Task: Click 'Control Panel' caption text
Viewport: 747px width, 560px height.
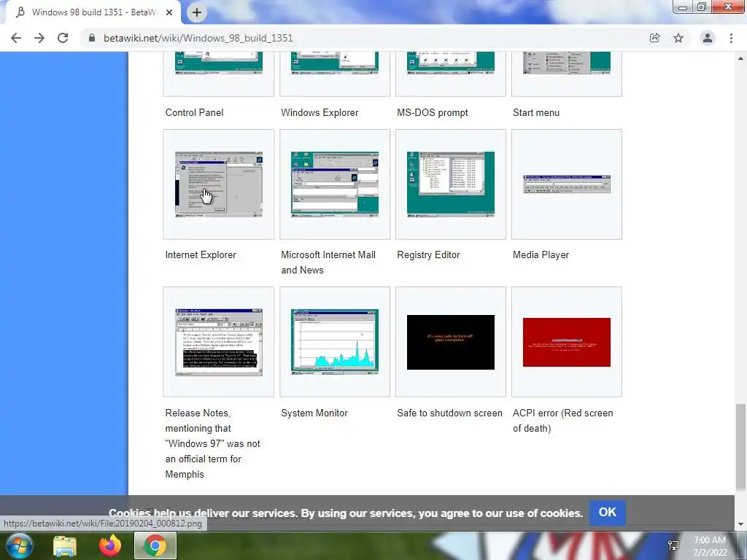Action: click(194, 112)
